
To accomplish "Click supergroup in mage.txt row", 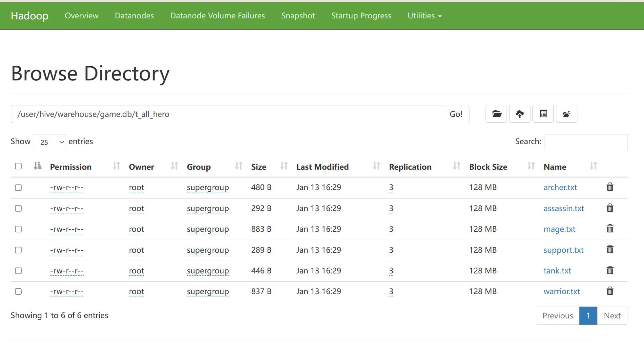I will point(208,229).
